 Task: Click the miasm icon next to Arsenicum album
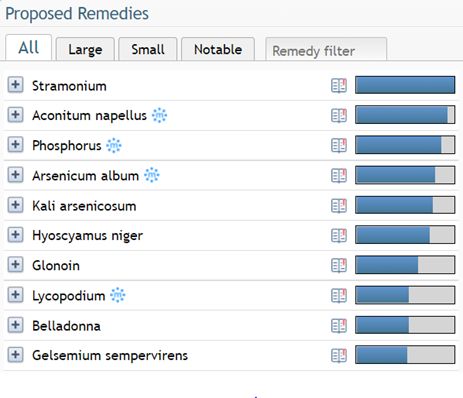point(152,175)
